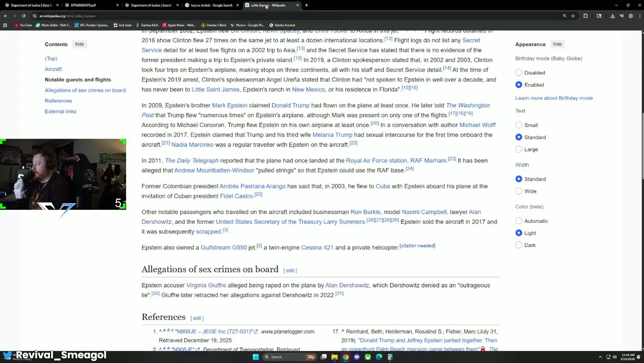Select Dark color mode
Screen dimensions: 644x363
pos(519,245)
